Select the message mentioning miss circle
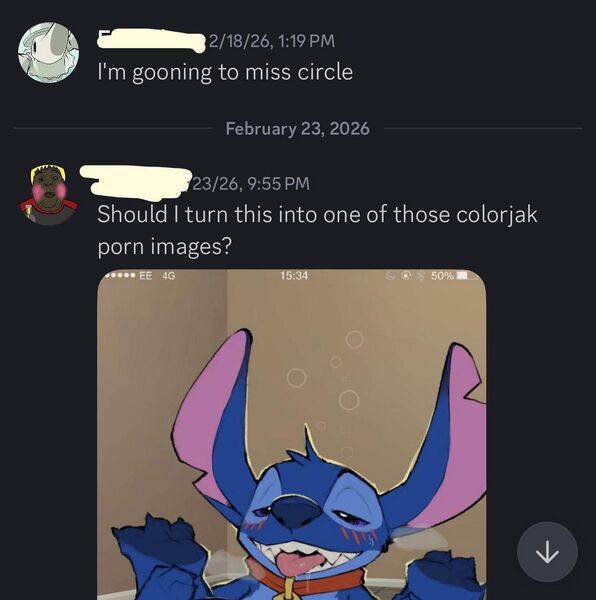 [225, 72]
